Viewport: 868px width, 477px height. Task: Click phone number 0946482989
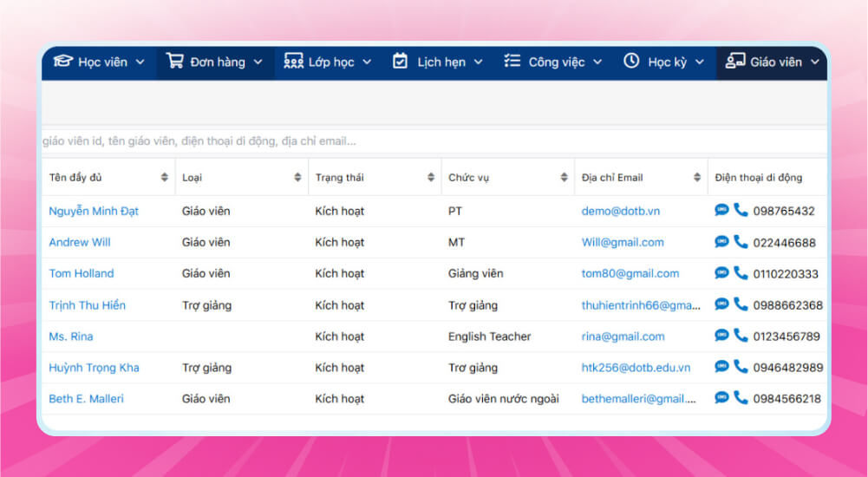[x=787, y=368]
